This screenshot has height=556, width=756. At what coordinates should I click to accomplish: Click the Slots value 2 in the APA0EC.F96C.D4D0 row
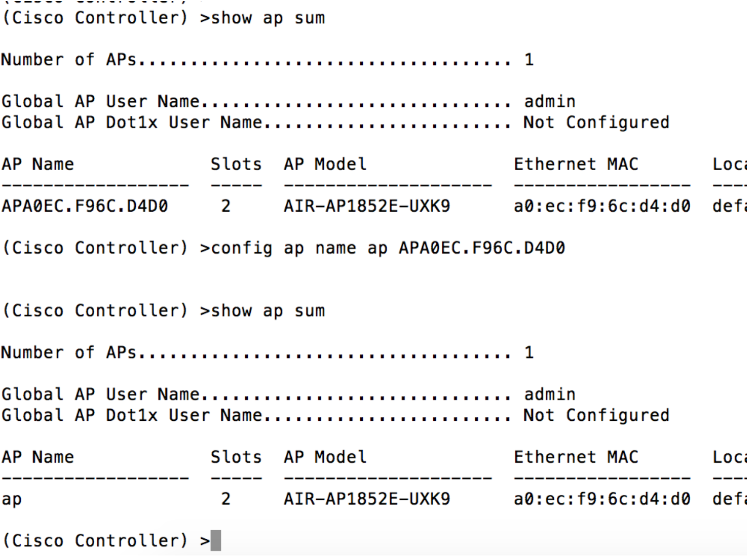click(x=226, y=206)
